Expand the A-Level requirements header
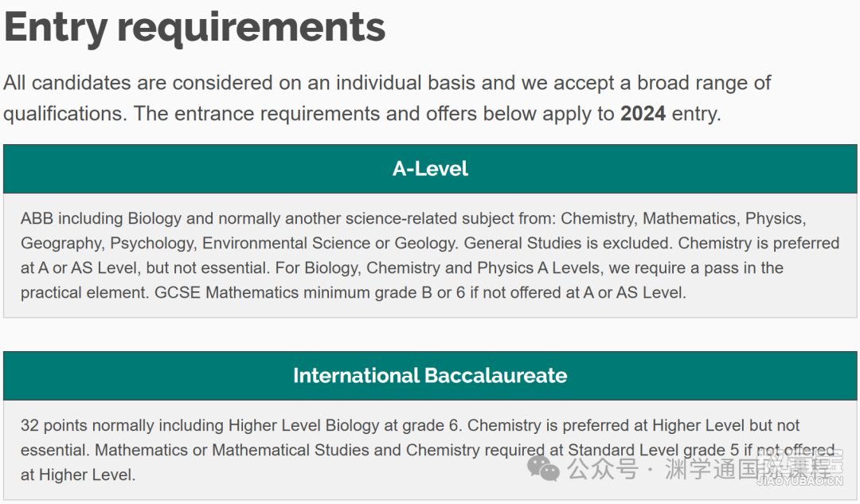The image size is (860, 504). pos(430,169)
